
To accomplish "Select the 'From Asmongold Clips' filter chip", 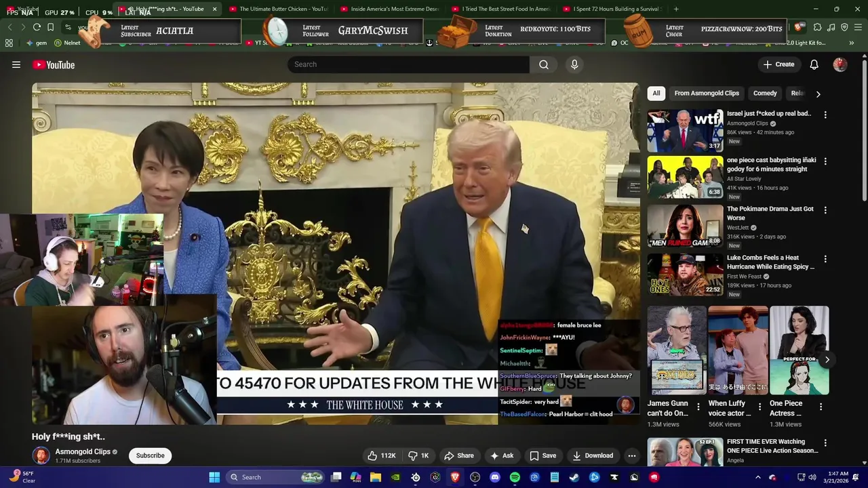I will (707, 93).
